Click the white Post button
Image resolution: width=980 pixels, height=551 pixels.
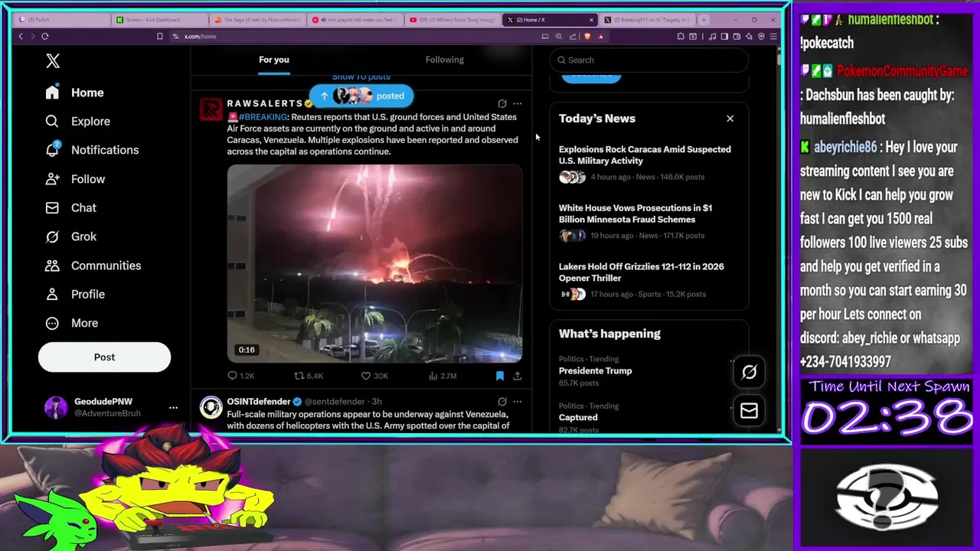pos(104,357)
